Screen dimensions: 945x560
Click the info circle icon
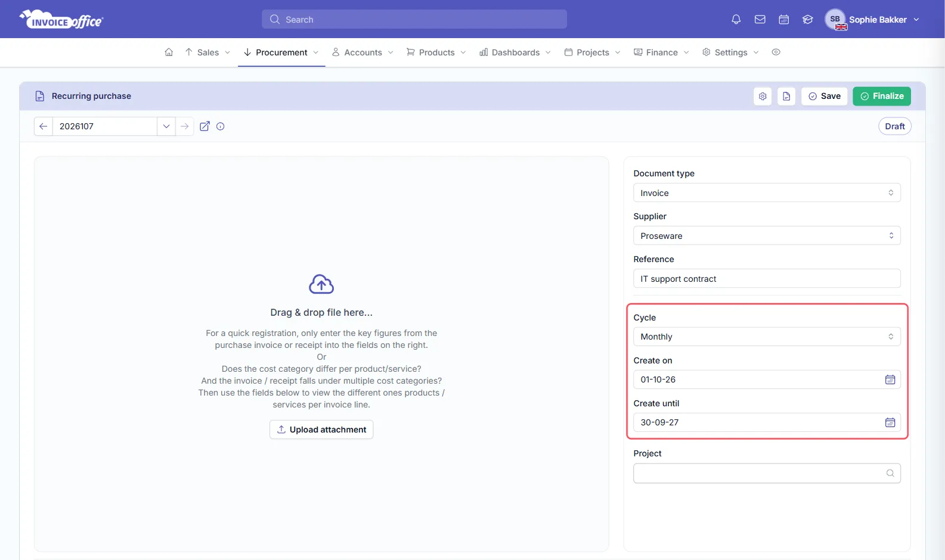click(221, 126)
